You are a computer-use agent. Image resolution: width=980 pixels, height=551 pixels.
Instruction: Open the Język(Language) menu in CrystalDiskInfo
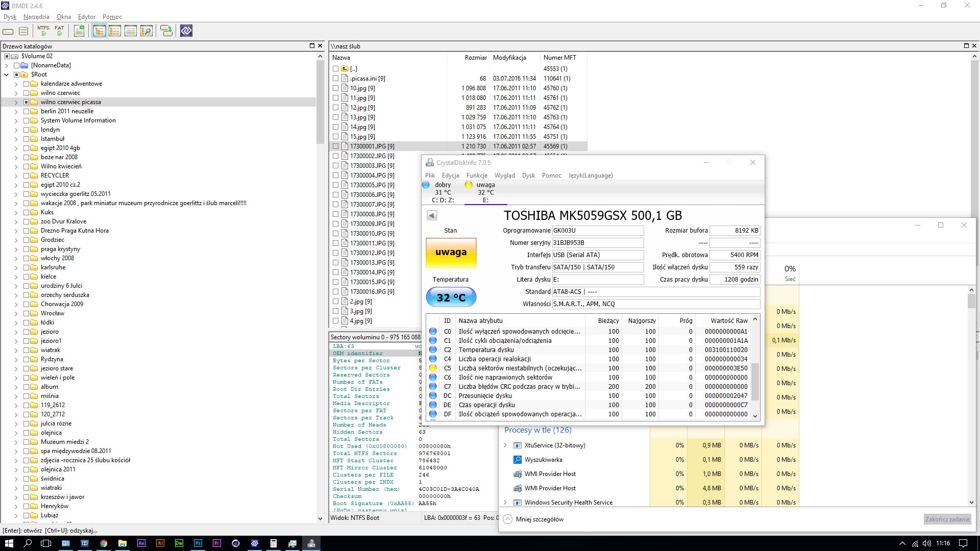tap(591, 176)
